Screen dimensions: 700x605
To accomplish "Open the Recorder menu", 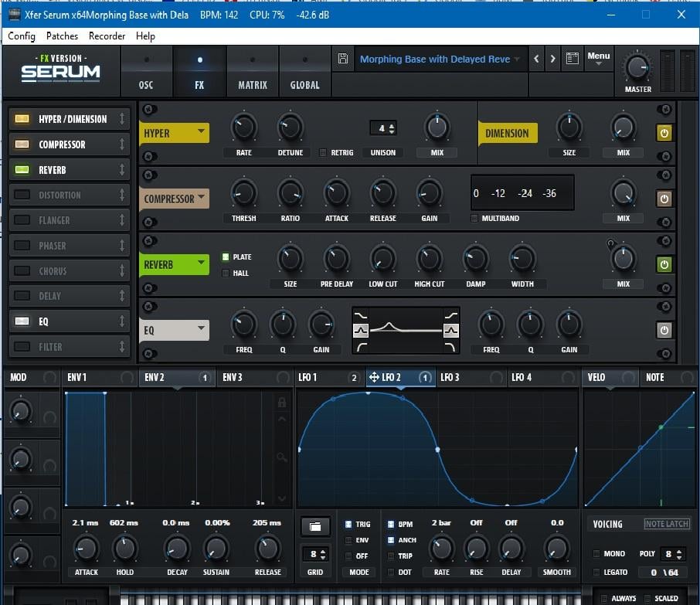I will pos(107,36).
